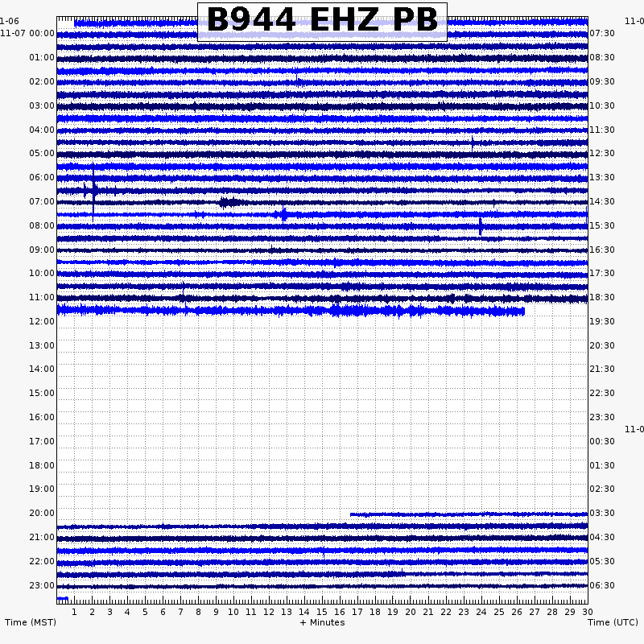Click minute tick label 27 on bottom axis
644x644 pixels.
(535, 612)
